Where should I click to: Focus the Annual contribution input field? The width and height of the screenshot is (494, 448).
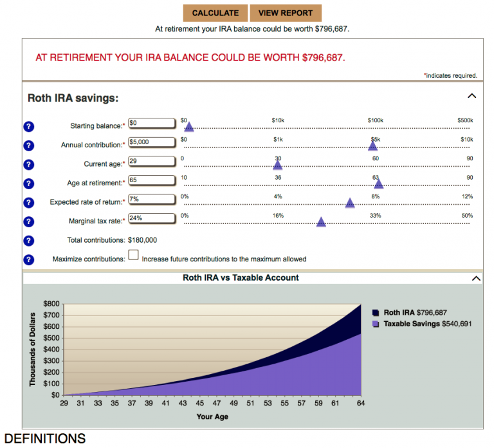click(152, 142)
